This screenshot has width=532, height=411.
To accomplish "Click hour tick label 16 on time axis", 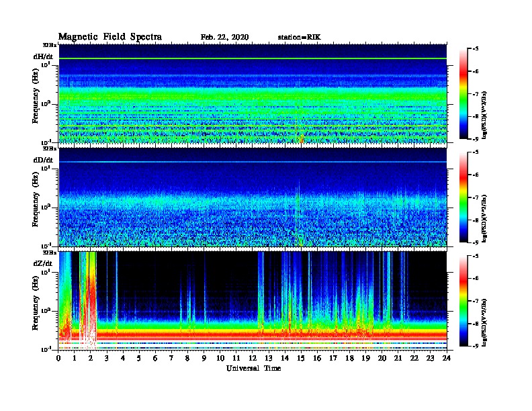I will (x=317, y=359).
